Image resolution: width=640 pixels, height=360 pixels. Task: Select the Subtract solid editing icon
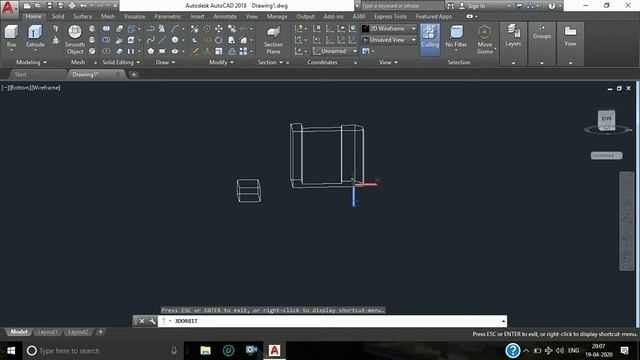click(x=106, y=40)
